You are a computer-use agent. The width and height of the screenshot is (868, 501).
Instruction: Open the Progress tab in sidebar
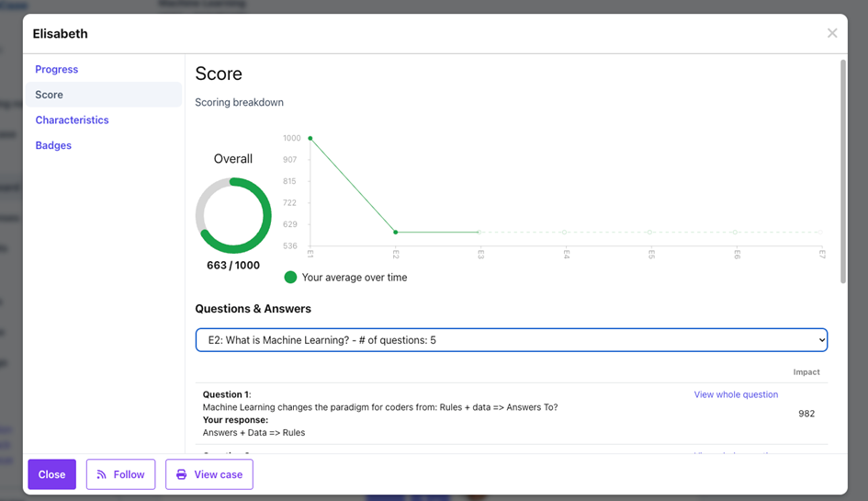[57, 69]
